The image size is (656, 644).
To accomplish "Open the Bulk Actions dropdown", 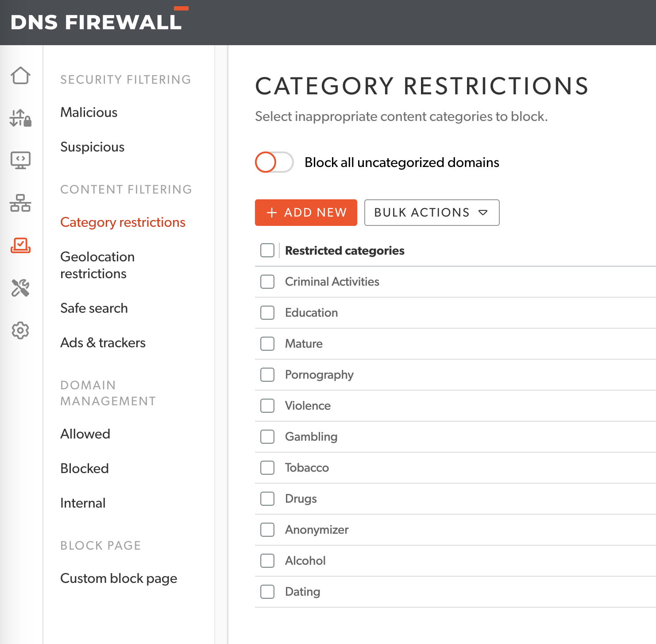I will [x=431, y=213].
